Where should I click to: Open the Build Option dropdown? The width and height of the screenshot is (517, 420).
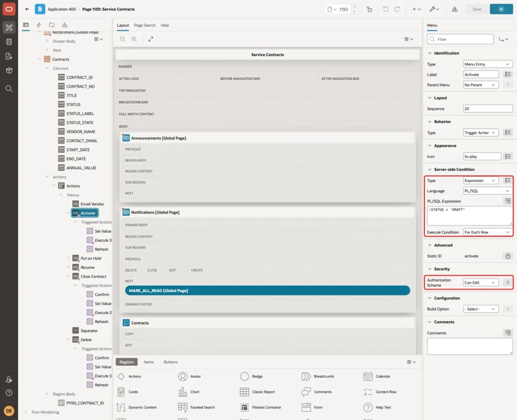[x=481, y=309]
